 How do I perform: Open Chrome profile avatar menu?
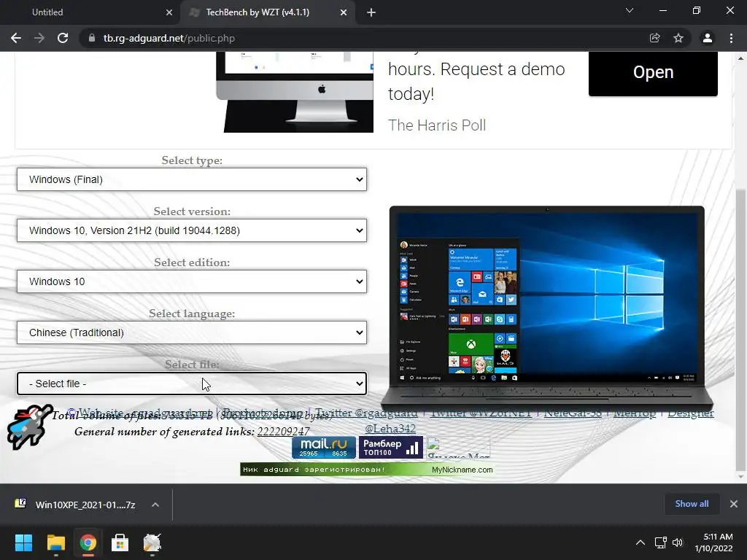[x=708, y=38]
